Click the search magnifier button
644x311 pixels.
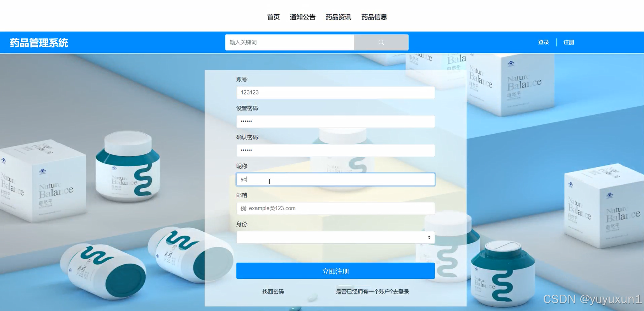(381, 42)
